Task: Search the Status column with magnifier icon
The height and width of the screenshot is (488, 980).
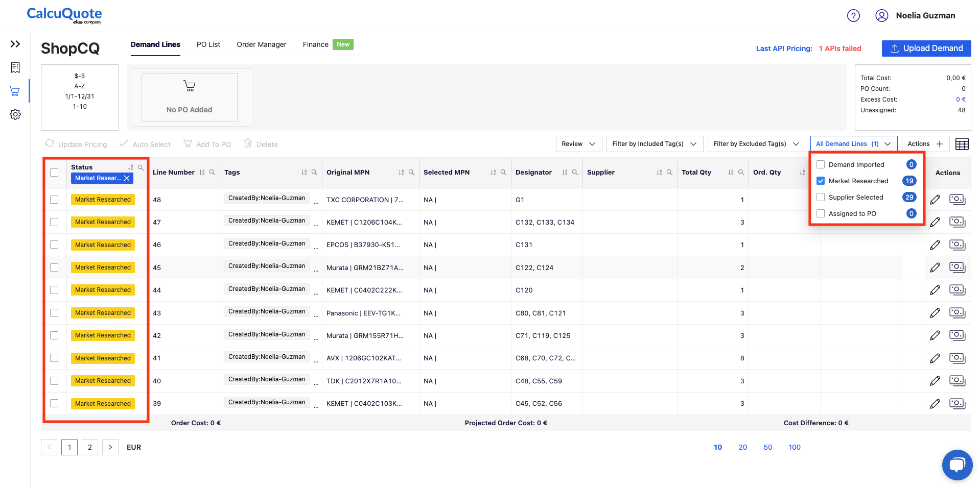Action: tap(141, 167)
